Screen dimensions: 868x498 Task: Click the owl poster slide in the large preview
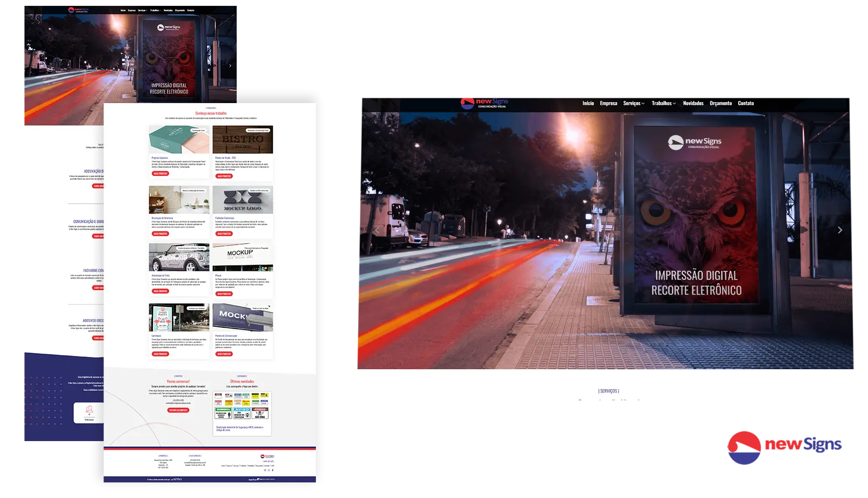coord(696,215)
